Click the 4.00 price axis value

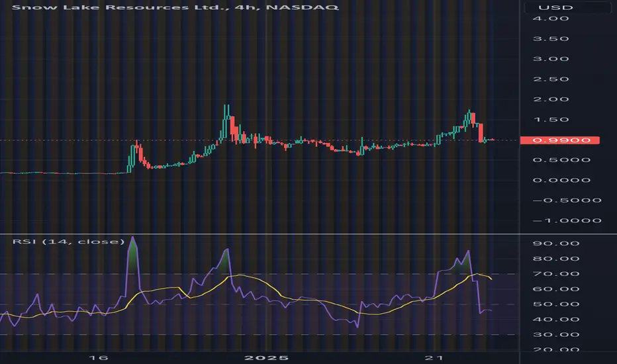(551, 19)
